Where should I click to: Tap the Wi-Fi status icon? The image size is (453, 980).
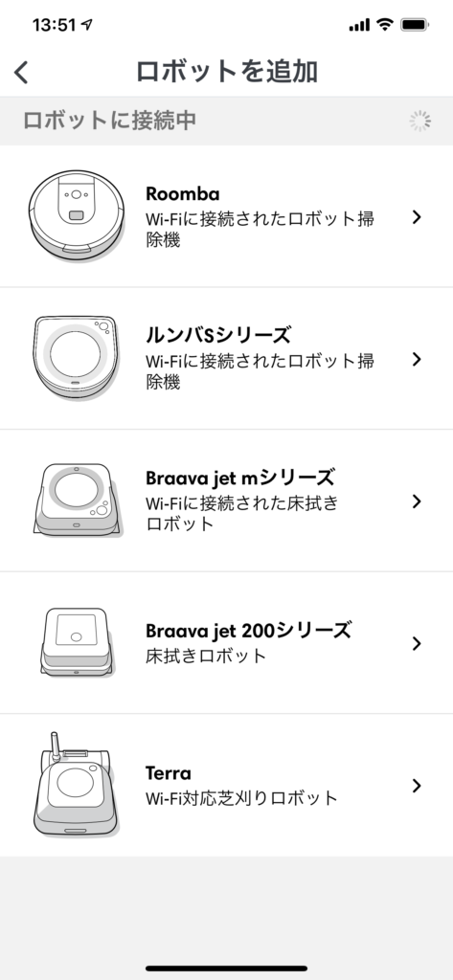[x=385, y=25]
